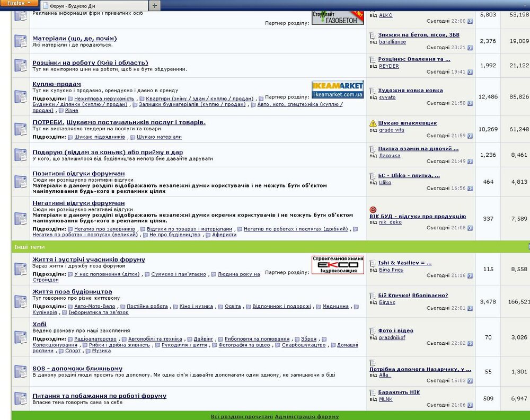The image size is (530, 420).
Task: Open the Хобі forum section
Action: (39, 324)
